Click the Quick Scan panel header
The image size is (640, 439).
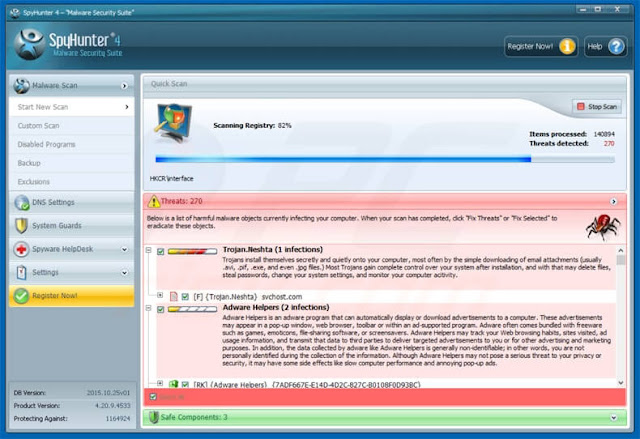[x=384, y=84]
